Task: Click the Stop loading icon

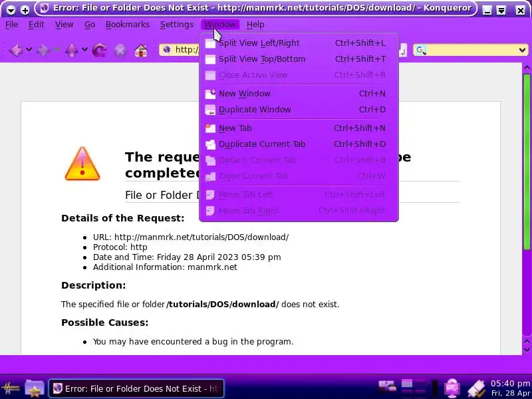Action: pyautogui.click(x=120, y=51)
